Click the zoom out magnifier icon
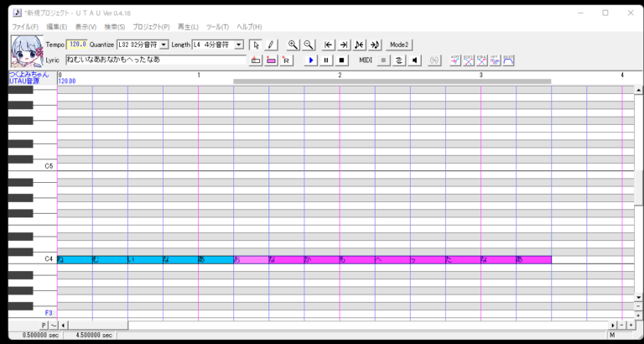Viewport: 644px width, 344px height. pyautogui.click(x=309, y=44)
